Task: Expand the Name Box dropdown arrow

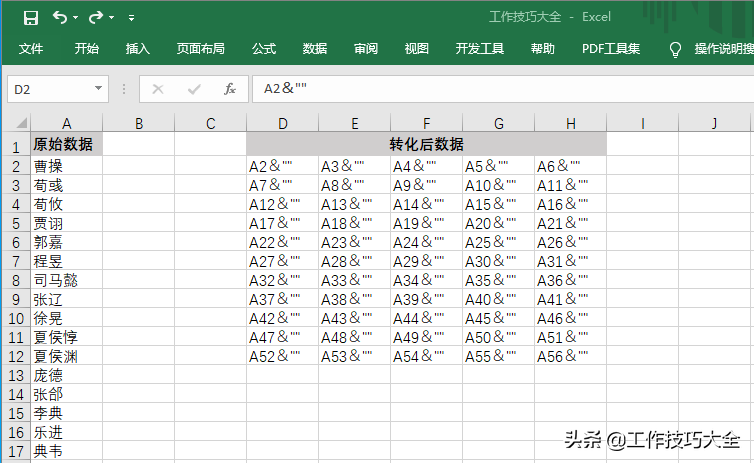Action: coord(99,88)
